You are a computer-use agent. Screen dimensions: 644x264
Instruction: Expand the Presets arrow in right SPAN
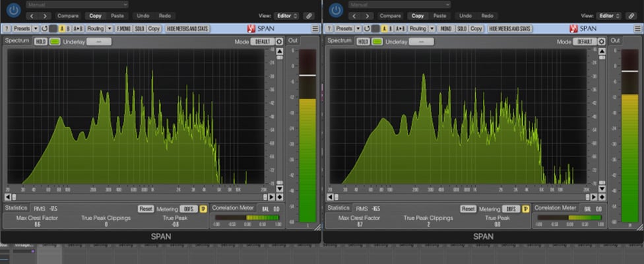coord(358,29)
